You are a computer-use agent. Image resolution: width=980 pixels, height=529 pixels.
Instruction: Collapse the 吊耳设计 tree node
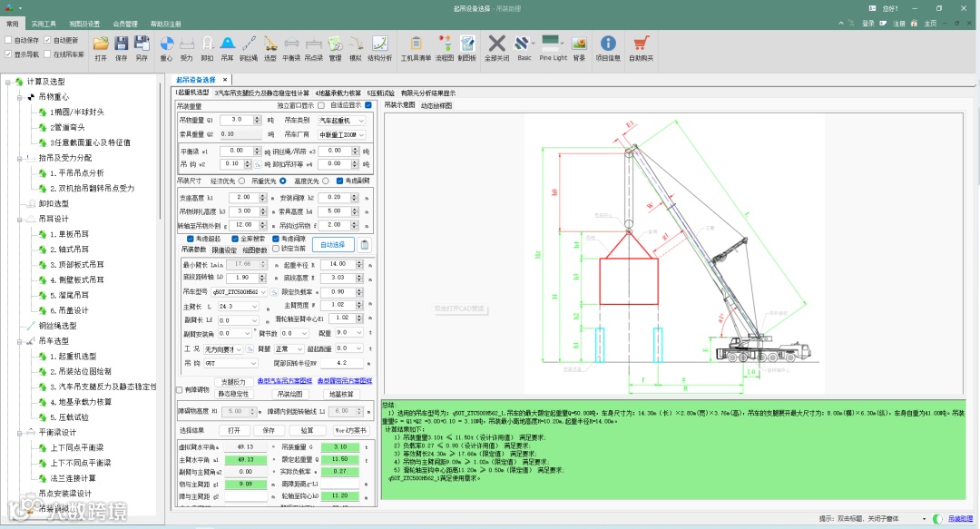click(19, 219)
